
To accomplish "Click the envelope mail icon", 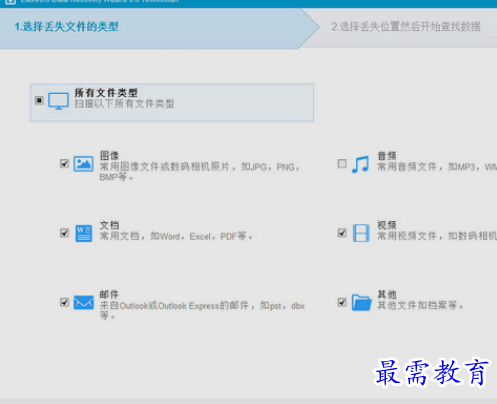I will point(83,302).
